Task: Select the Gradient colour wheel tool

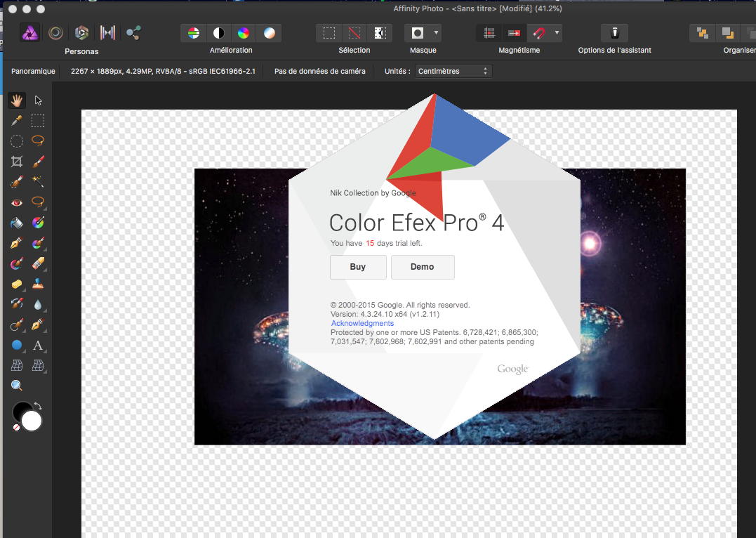Action: [x=38, y=223]
